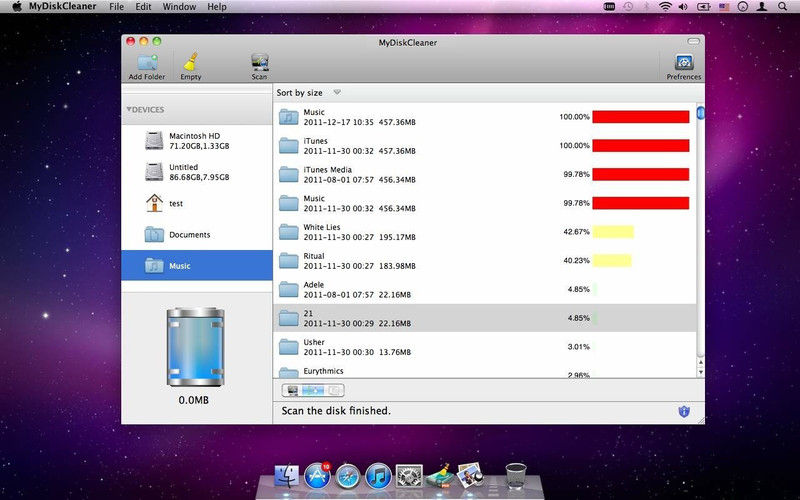Viewport: 800px width, 500px height.
Task: Click the iTunes Media folder icon
Action: point(288,174)
